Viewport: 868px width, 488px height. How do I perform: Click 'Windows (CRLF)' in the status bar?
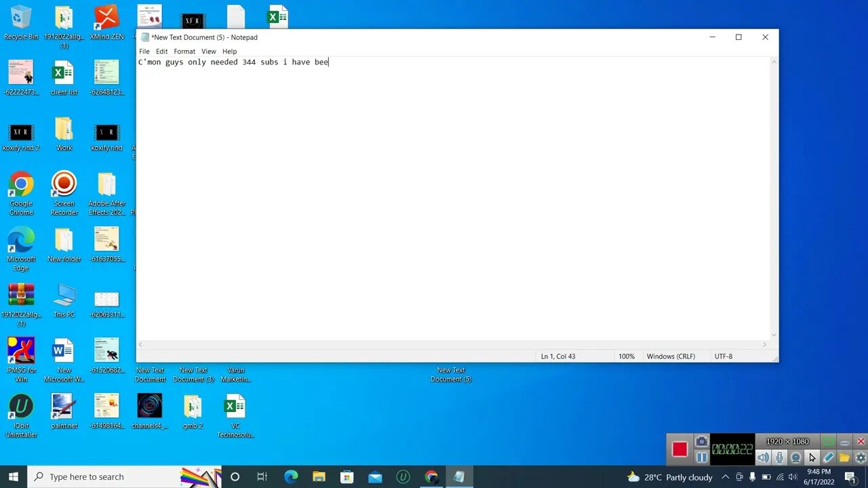click(x=671, y=357)
